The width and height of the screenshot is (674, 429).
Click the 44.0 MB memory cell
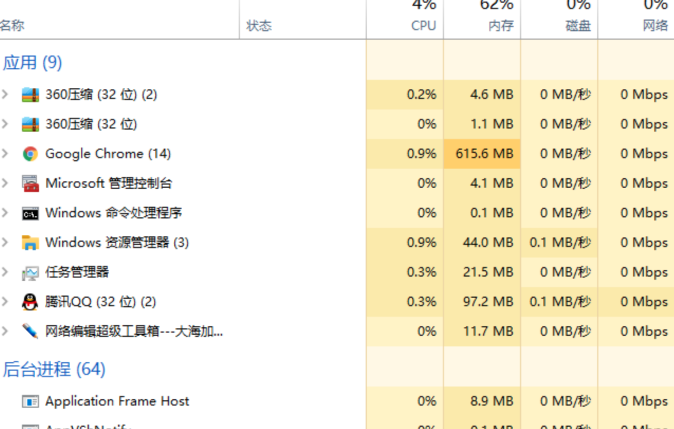click(x=482, y=243)
